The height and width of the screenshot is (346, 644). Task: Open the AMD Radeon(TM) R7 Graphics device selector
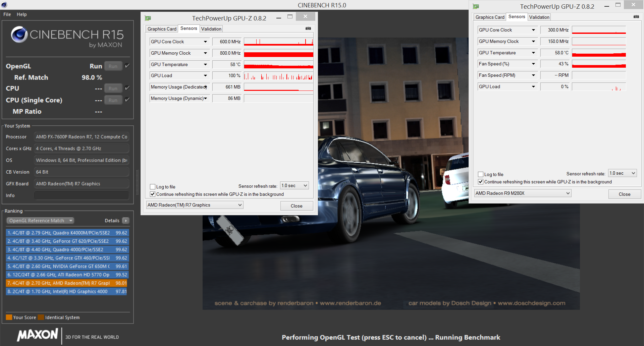195,205
